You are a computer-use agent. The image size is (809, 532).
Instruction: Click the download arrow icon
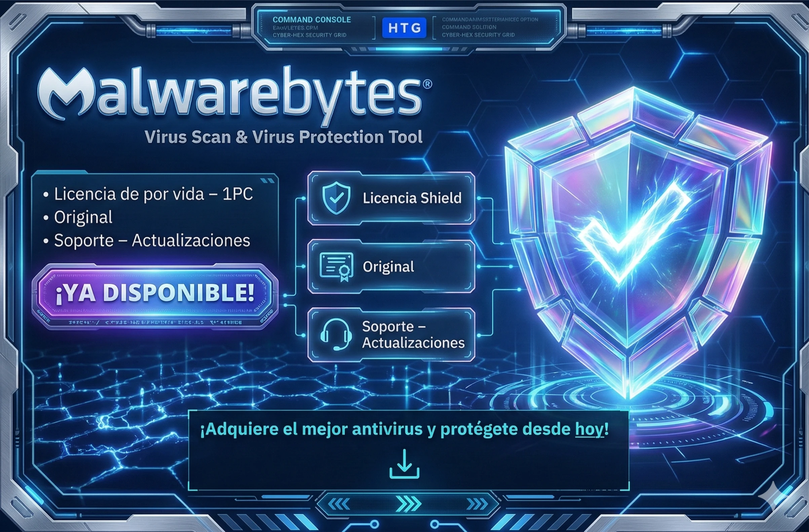404,464
